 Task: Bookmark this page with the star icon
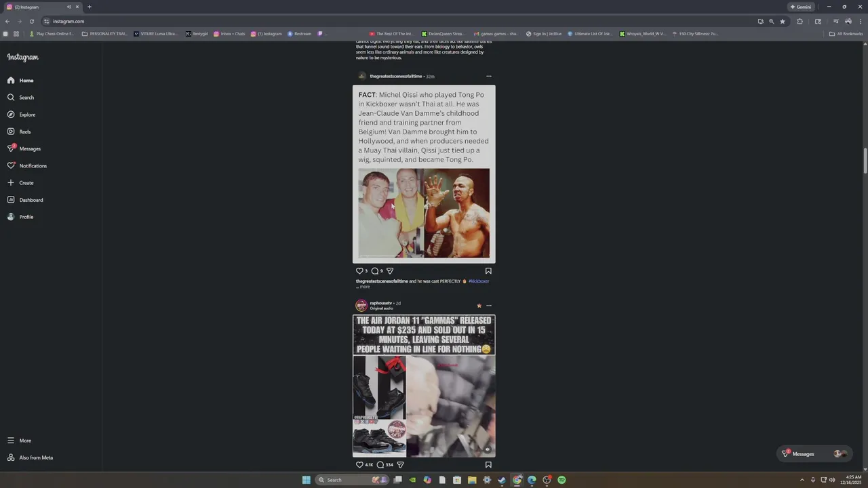[783, 21]
